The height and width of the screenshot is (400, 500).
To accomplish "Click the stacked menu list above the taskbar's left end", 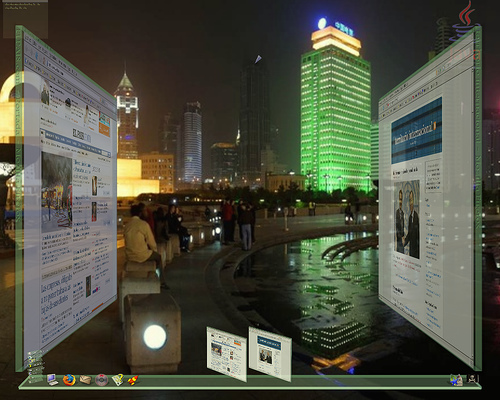I will (x=35, y=364).
